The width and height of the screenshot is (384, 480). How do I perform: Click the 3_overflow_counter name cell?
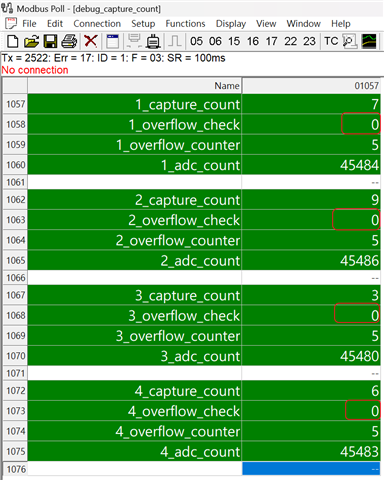click(134, 336)
